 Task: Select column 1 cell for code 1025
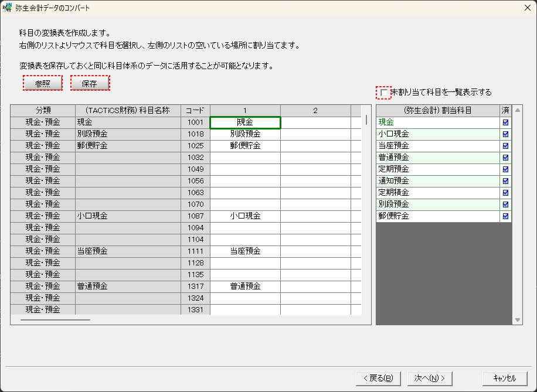(245, 146)
